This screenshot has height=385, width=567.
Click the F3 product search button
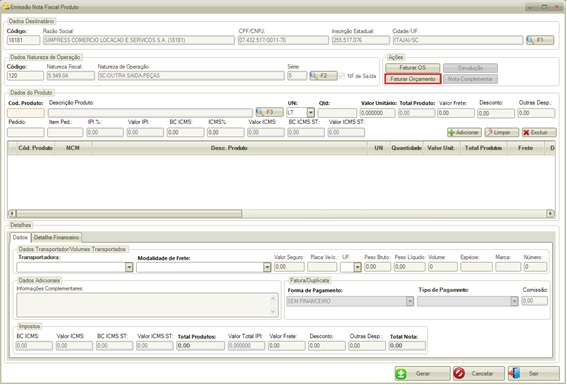tap(269, 112)
